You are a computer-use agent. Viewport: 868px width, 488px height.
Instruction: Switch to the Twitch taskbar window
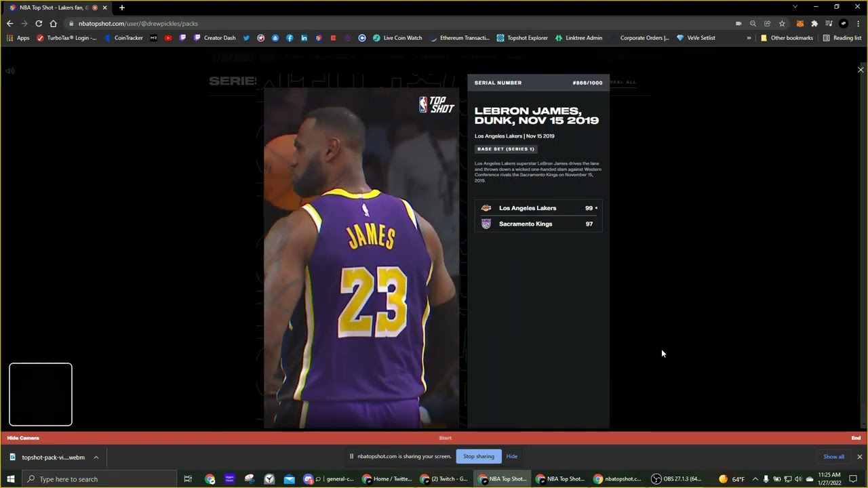[444, 479]
